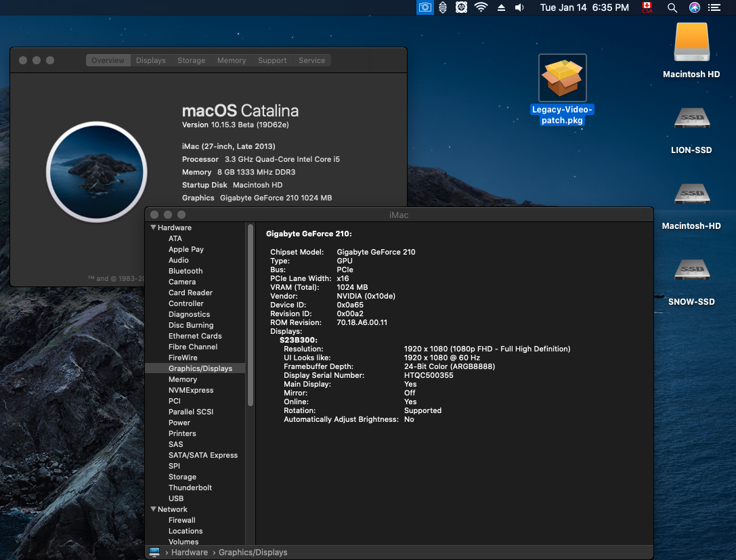Switch to the Overview tab

click(x=108, y=60)
